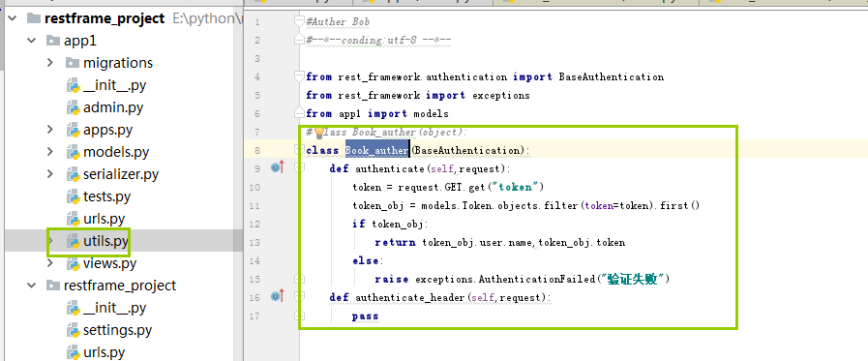Click line number 12 in the gutter
The height and width of the screenshot is (361, 868).
click(254, 224)
